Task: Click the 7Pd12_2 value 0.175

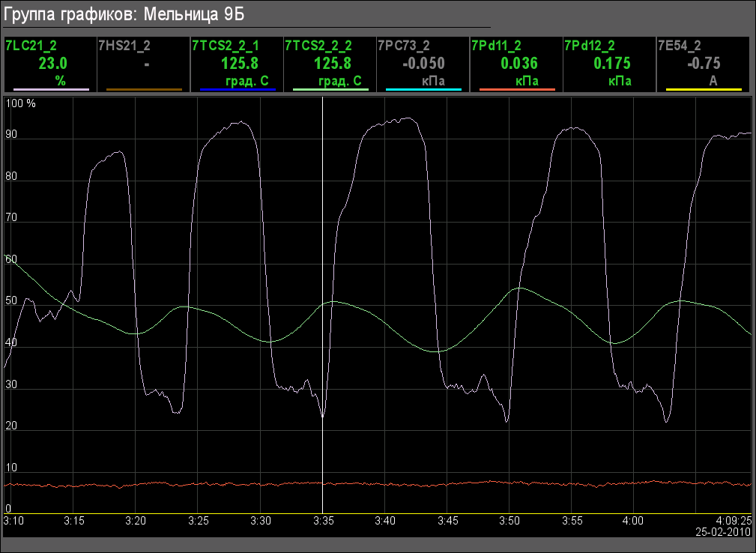Action: tap(611, 64)
